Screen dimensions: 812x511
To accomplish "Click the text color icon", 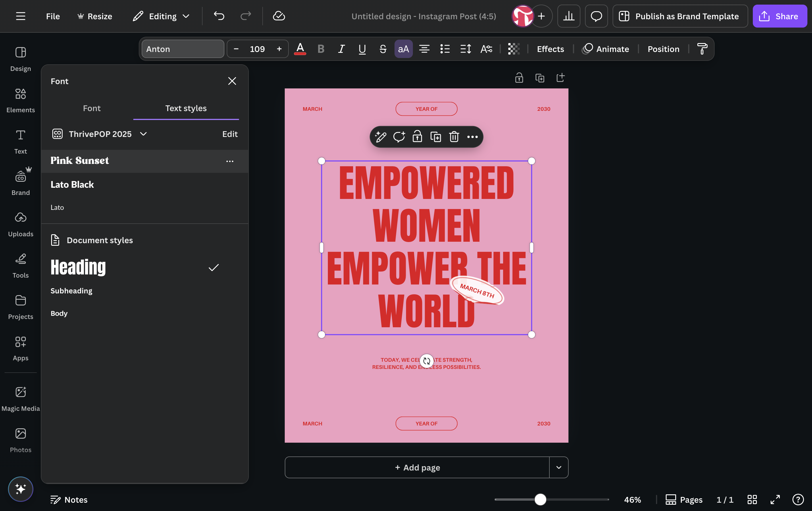I will point(300,49).
